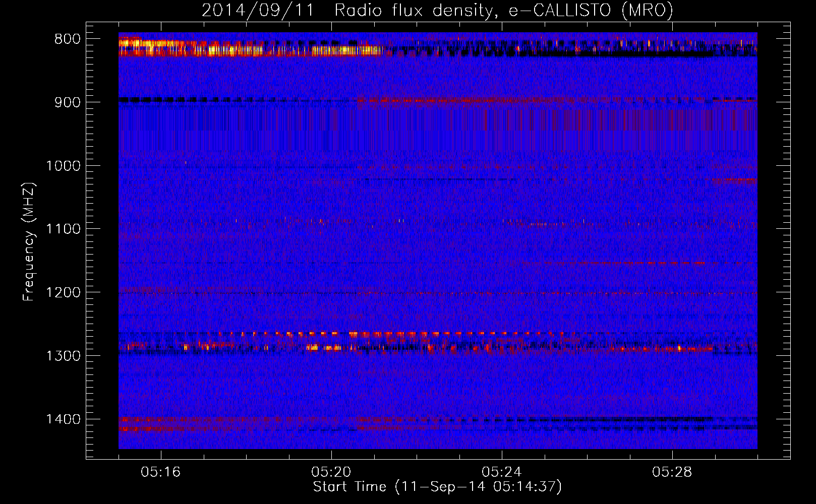816x504 pixels.
Task: Click the 1100 frequency tick label
Action: [63, 229]
